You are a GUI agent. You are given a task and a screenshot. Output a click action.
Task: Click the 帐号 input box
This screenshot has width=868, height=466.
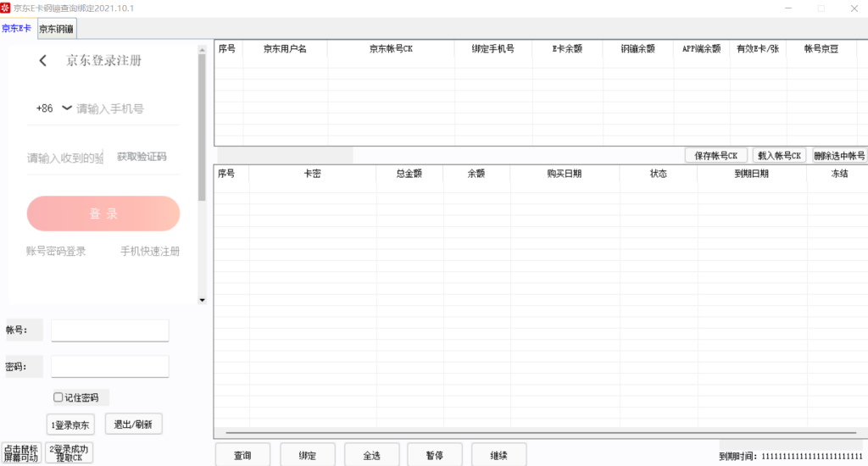click(x=109, y=330)
